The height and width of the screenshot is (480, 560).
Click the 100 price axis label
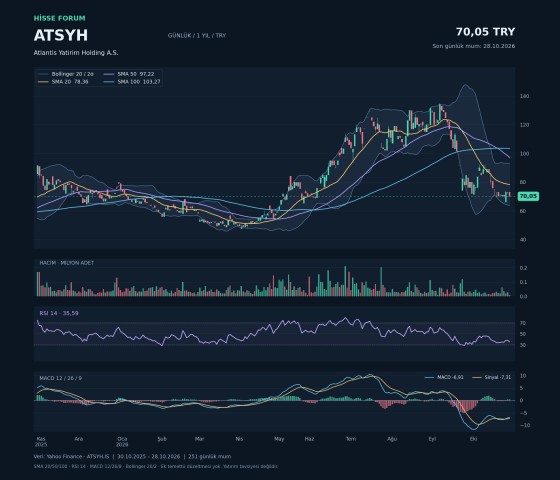[x=524, y=154]
